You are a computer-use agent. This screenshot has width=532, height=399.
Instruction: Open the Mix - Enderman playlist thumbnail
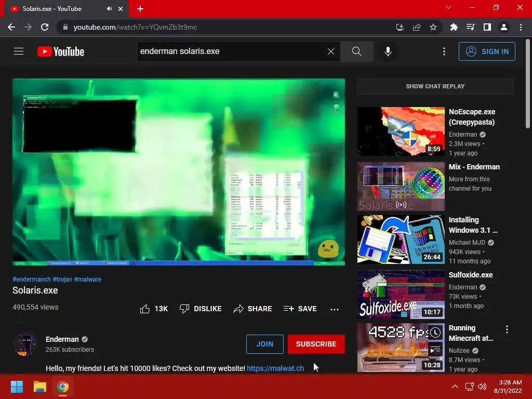(401, 187)
